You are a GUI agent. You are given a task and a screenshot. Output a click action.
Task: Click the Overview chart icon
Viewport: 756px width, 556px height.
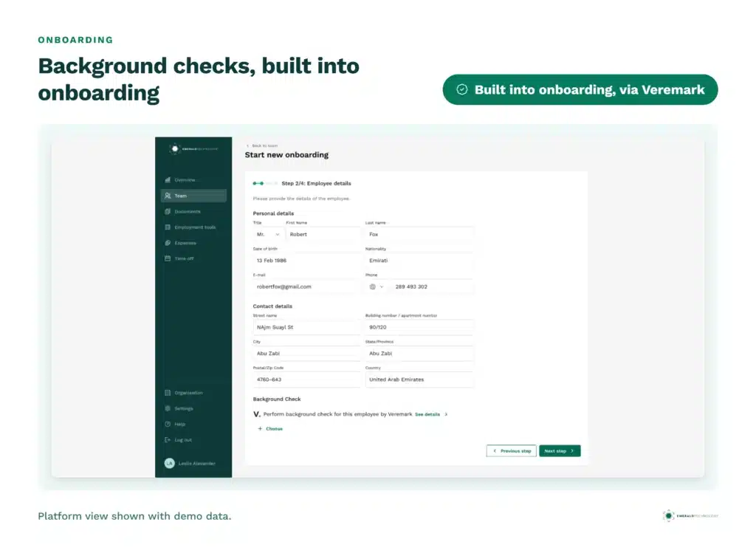[168, 180]
